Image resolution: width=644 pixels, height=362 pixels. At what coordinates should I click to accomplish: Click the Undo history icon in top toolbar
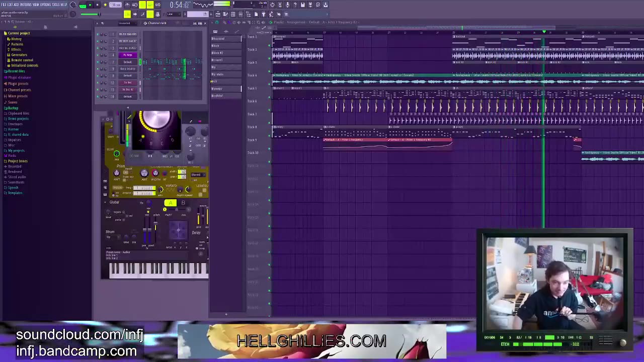[272, 5]
